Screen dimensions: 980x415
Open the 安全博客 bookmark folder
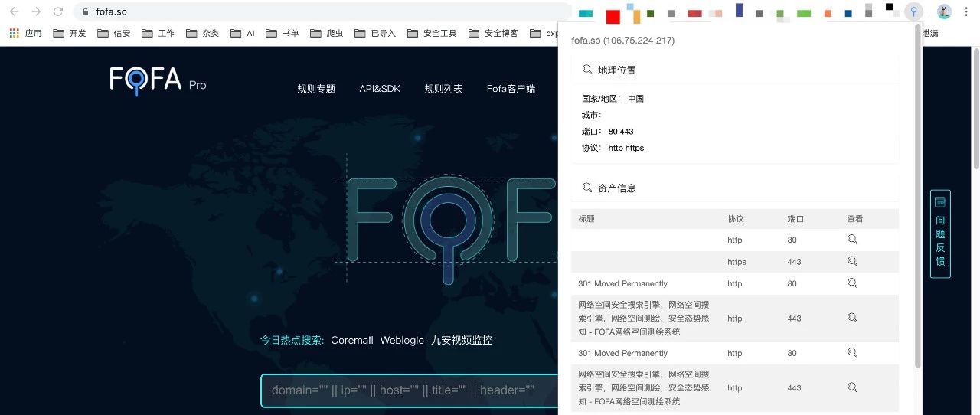[493, 33]
